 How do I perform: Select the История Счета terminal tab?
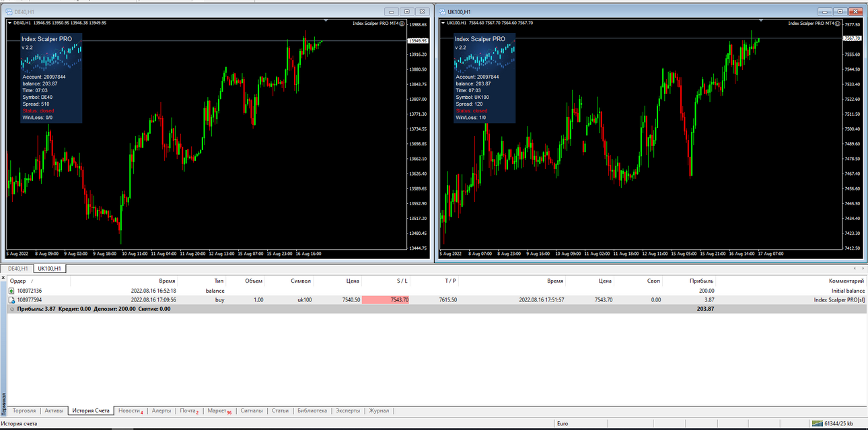91,410
